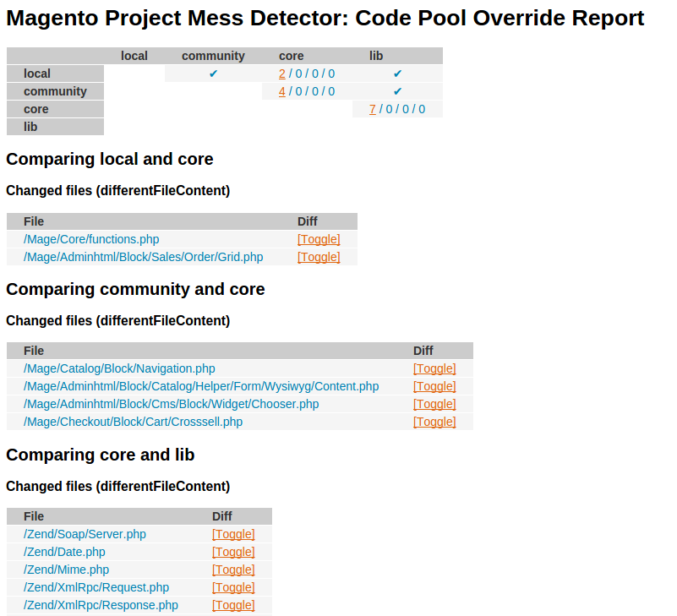This screenshot has width=677, height=616.
Task: Click the Code Pool Override Report title
Action: pyautogui.click(x=325, y=18)
